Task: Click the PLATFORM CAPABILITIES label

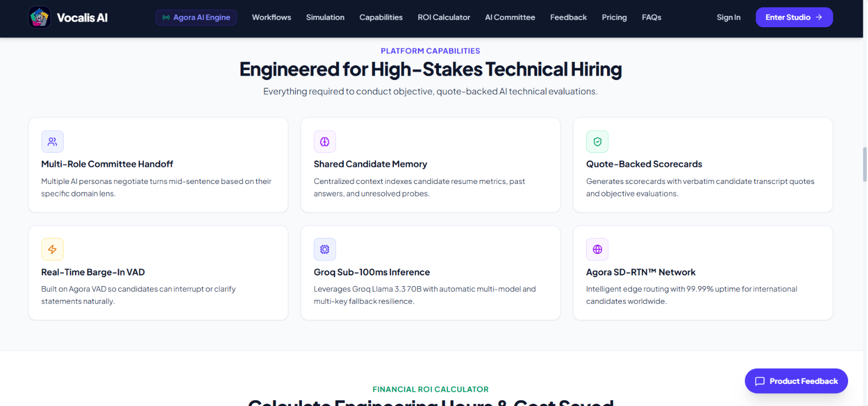Action: click(430, 51)
